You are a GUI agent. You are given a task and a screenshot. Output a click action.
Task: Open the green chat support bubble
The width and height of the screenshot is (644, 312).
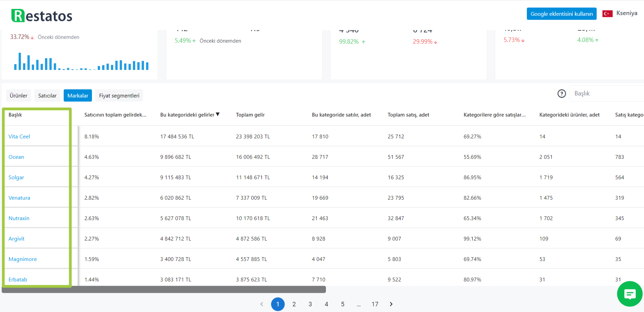tap(630, 294)
